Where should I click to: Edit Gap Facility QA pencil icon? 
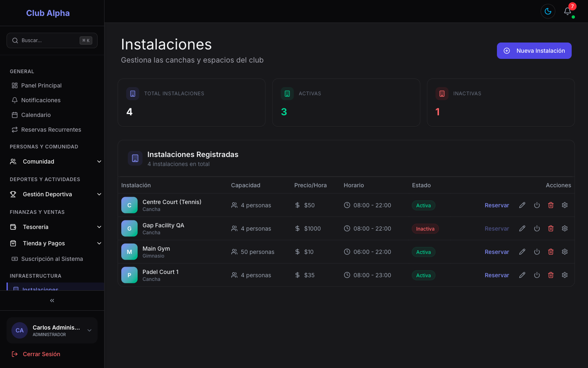pyautogui.click(x=522, y=229)
